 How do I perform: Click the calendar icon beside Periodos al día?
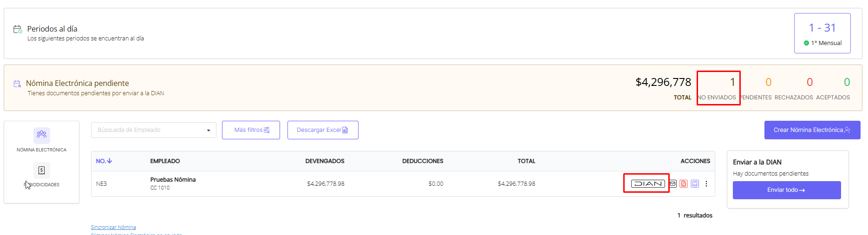17,29
